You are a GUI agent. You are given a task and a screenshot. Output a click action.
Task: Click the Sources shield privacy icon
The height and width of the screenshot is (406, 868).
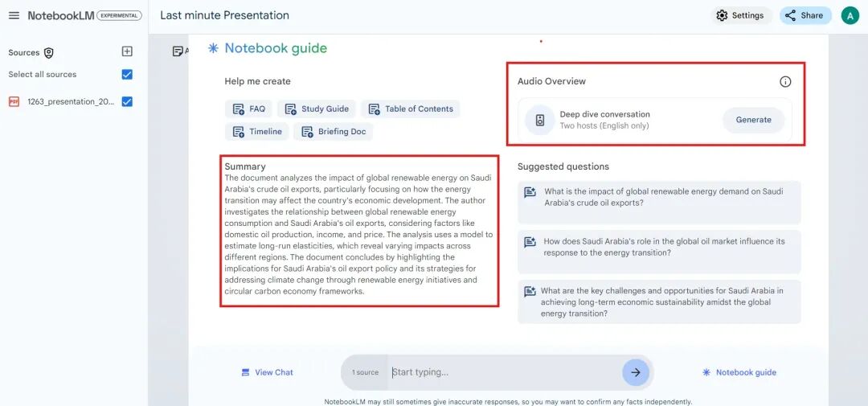(x=49, y=52)
